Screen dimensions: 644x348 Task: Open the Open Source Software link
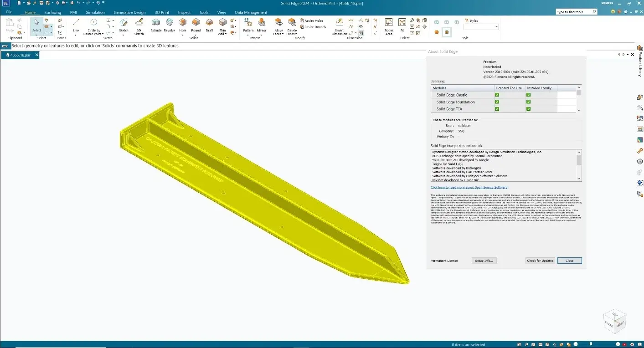[469, 187]
